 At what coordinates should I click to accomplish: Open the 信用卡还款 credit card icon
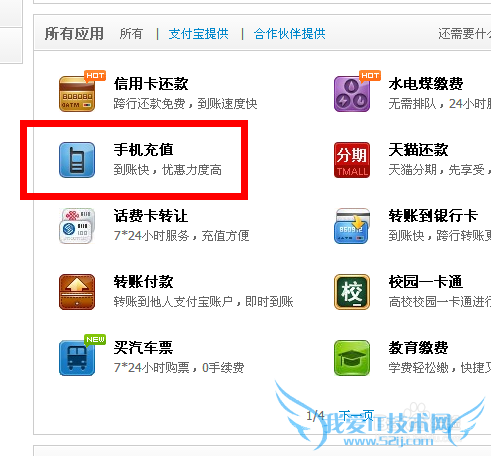(x=77, y=94)
